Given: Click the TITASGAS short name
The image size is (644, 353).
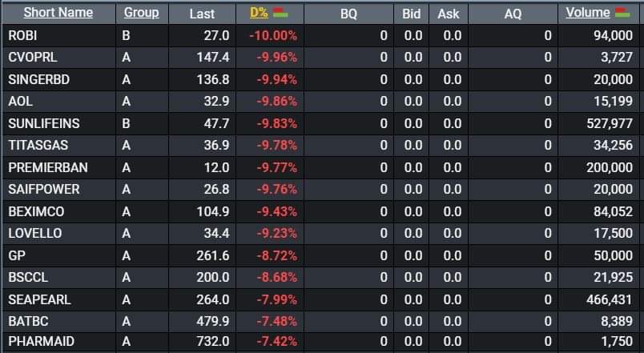Looking at the screenshot, I should (37, 145).
